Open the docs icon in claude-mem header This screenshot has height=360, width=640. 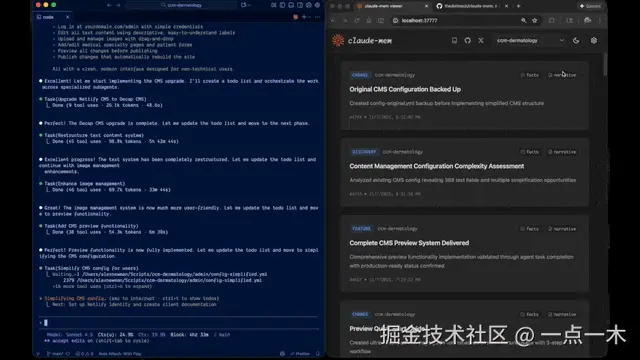tap(454, 40)
